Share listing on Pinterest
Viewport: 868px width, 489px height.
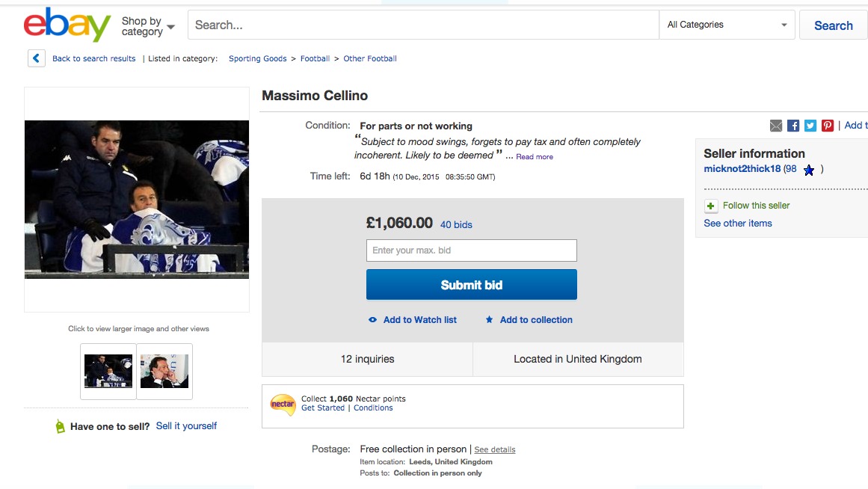pos(828,126)
